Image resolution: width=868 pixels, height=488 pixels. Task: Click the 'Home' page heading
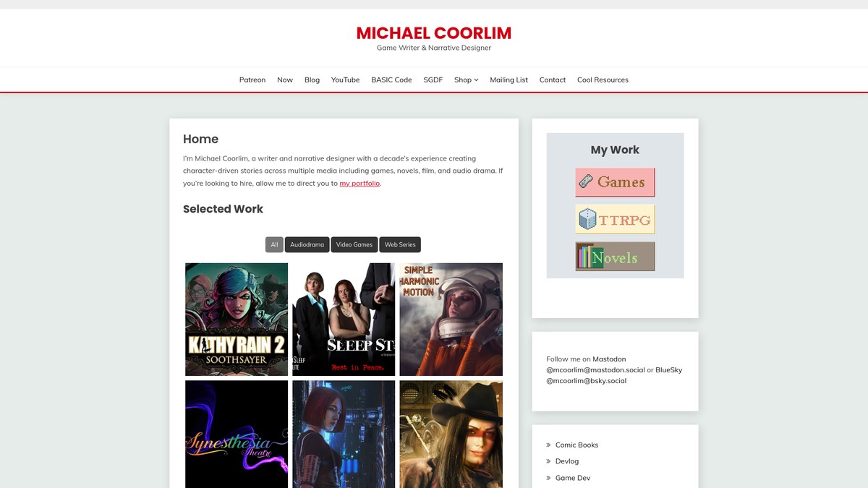[200, 140]
